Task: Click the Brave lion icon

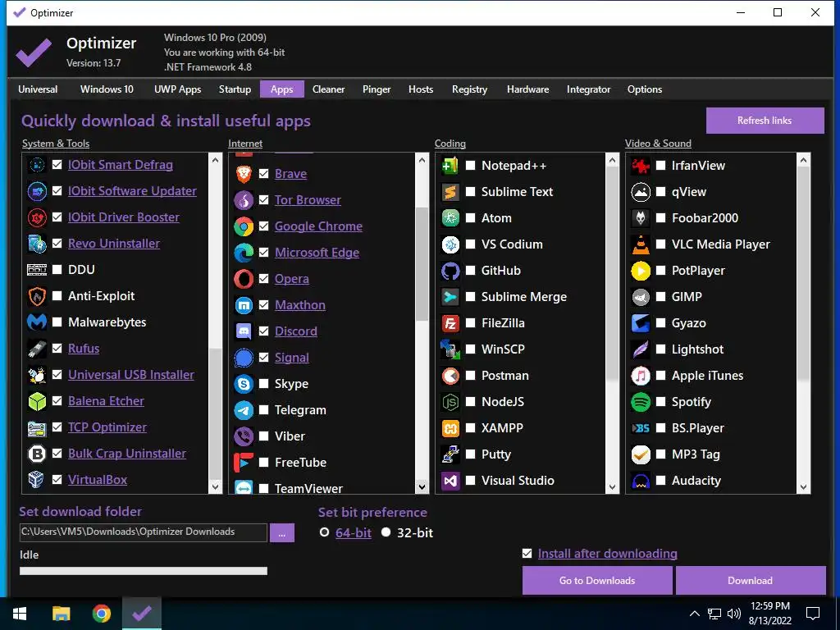Action: point(244,174)
